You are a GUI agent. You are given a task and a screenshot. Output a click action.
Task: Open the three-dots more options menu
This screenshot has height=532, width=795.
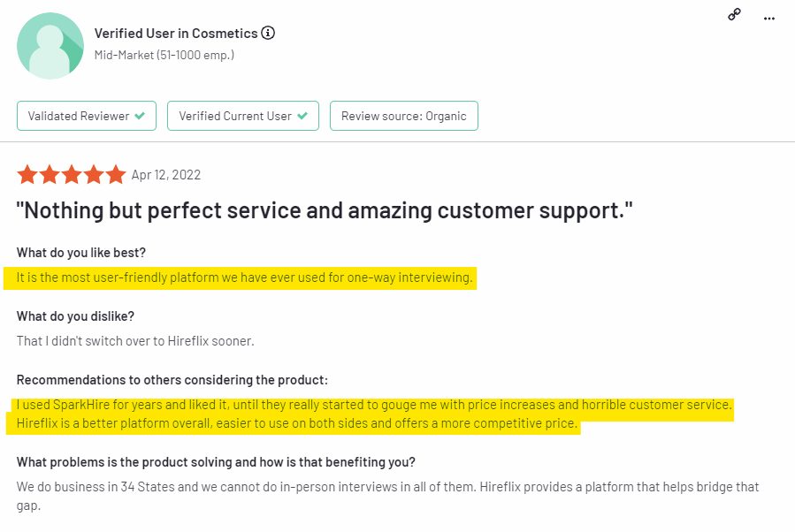[769, 19]
